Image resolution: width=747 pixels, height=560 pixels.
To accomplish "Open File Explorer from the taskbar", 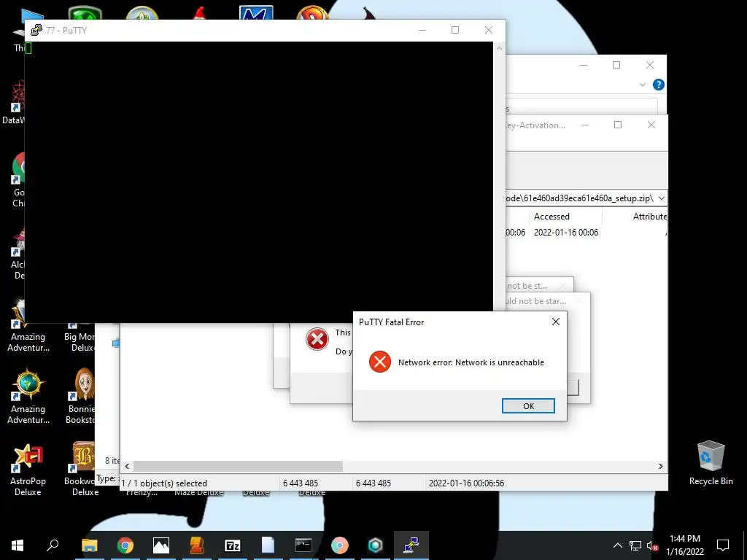I will (89, 545).
